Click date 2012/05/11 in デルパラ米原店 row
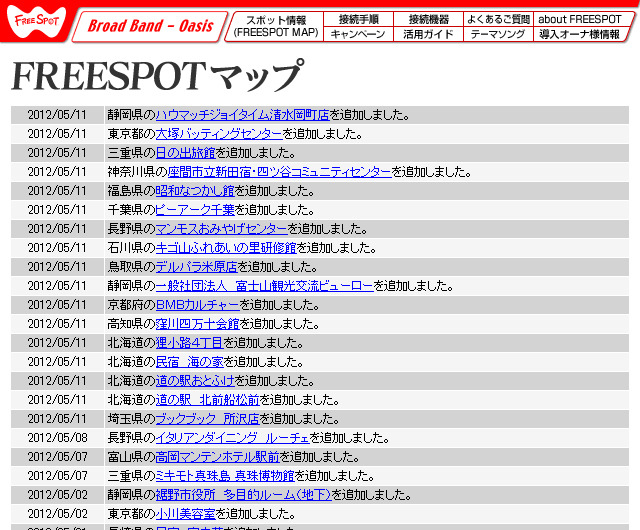This screenshot has width=640, height=530. coord(58,267)
